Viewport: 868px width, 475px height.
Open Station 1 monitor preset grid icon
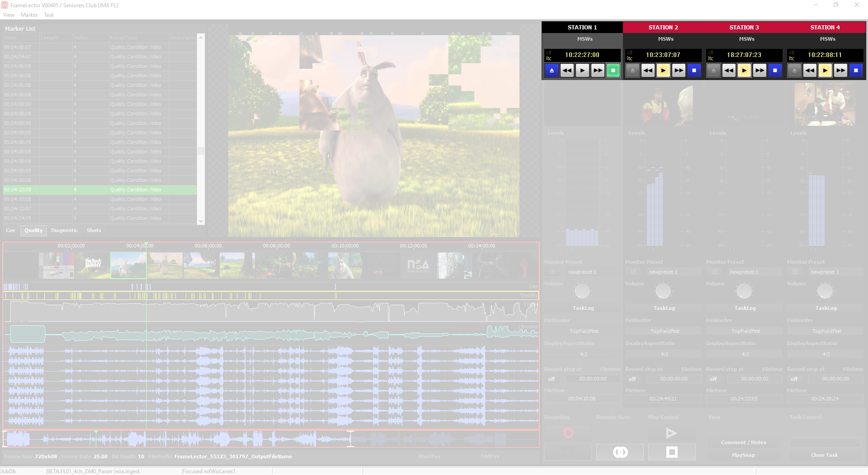coord(552,272)
